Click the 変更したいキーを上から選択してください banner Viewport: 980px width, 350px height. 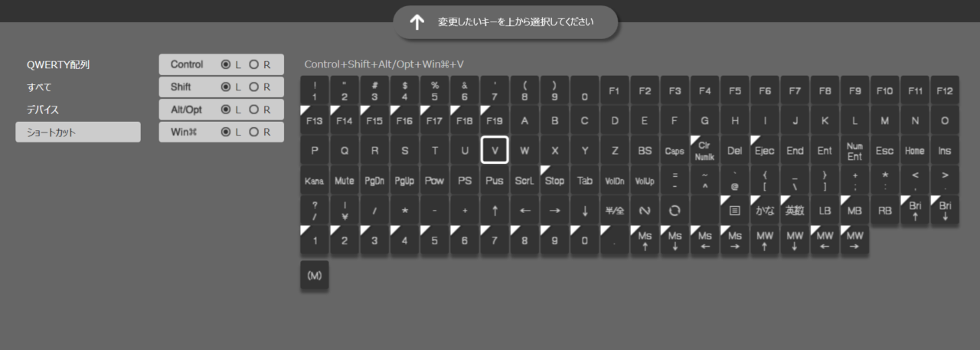click(505, 22)
